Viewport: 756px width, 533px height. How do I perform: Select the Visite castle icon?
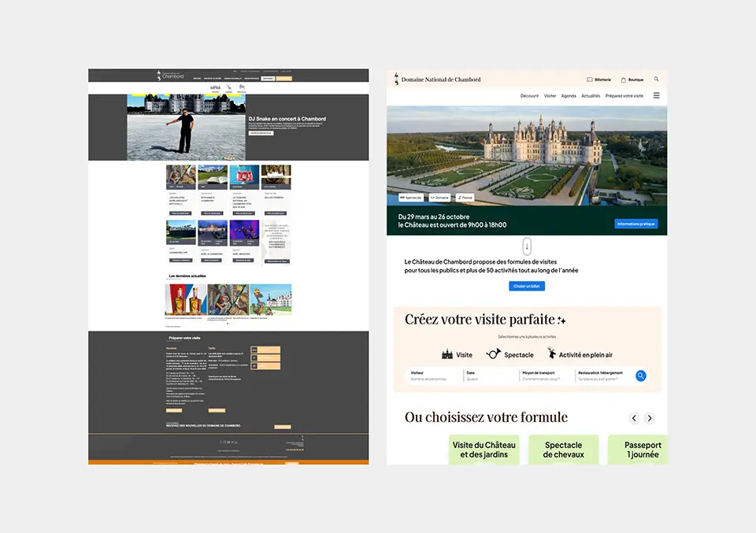click(447, 354)
